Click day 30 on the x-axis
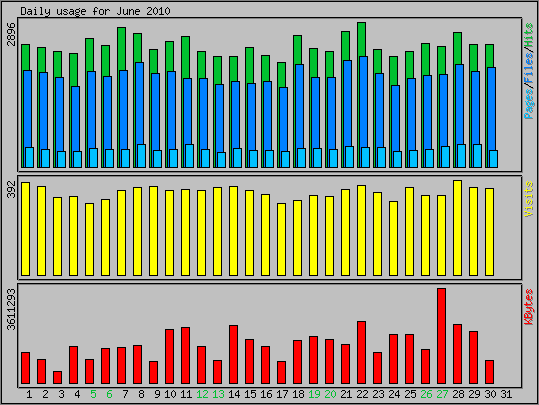This screenshot has width=539, height=405. [x=490, y=394]
